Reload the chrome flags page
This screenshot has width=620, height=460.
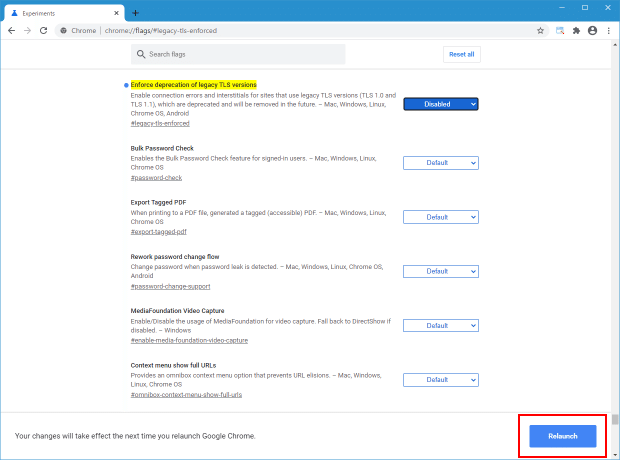(x=43, y=30)
